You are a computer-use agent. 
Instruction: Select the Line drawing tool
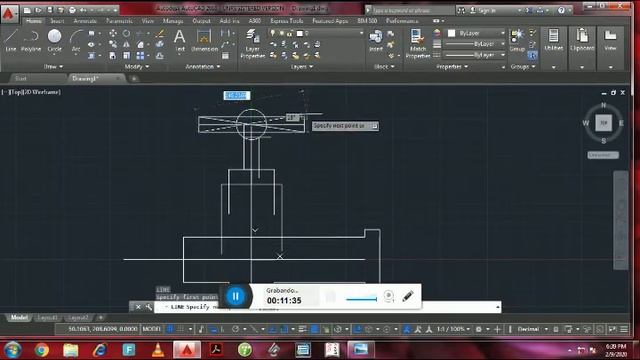click(x=11, y=40)
